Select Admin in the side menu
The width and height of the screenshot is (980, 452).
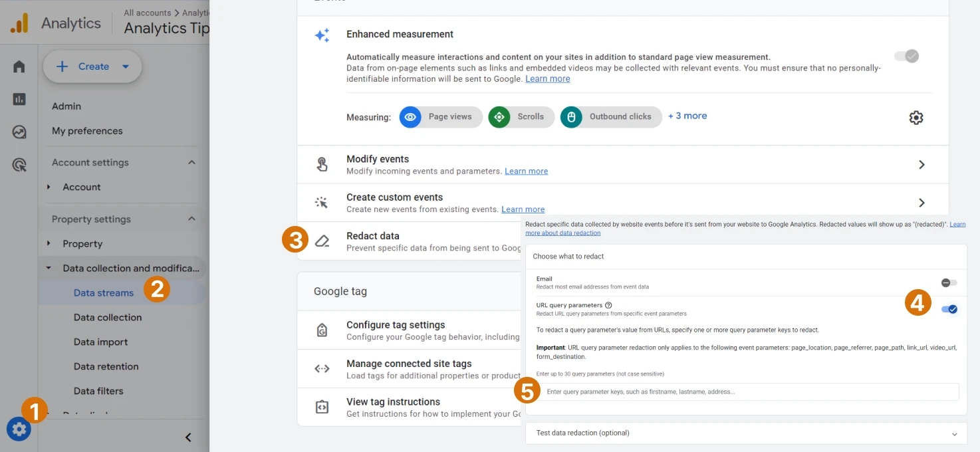[66, 106]
